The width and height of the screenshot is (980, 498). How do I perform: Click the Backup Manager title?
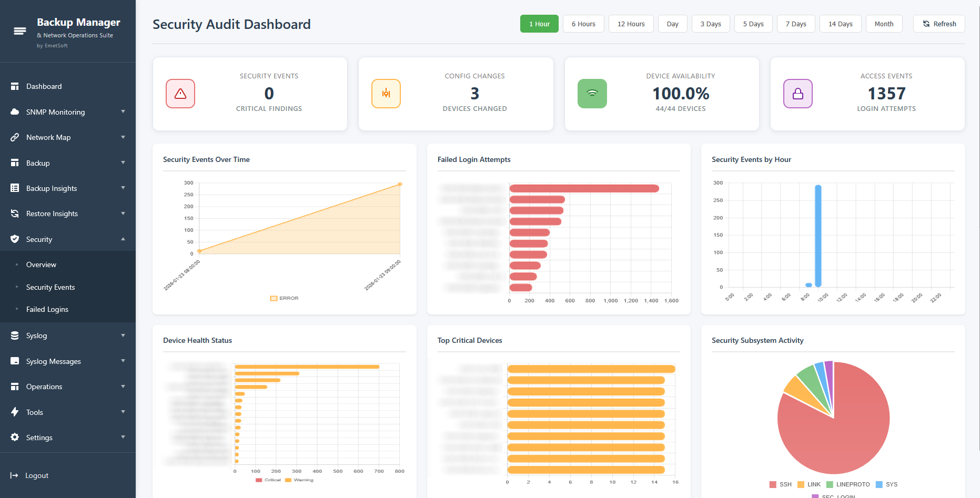[x=78, y=22]
